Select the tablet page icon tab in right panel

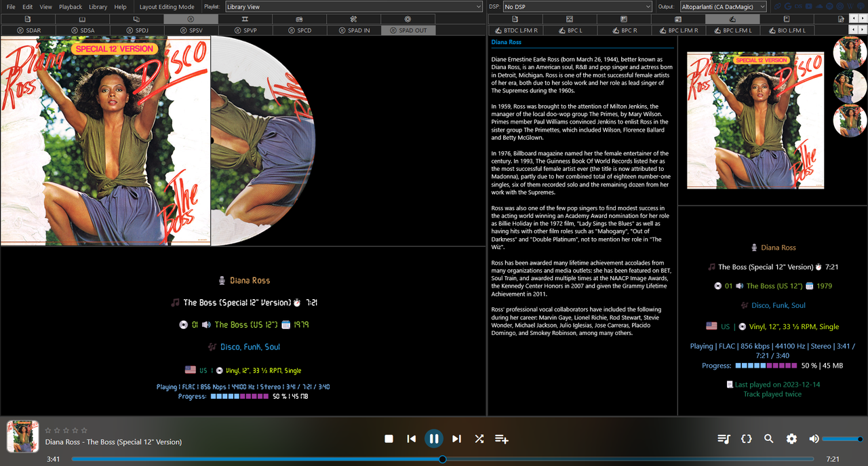point(787,19)
